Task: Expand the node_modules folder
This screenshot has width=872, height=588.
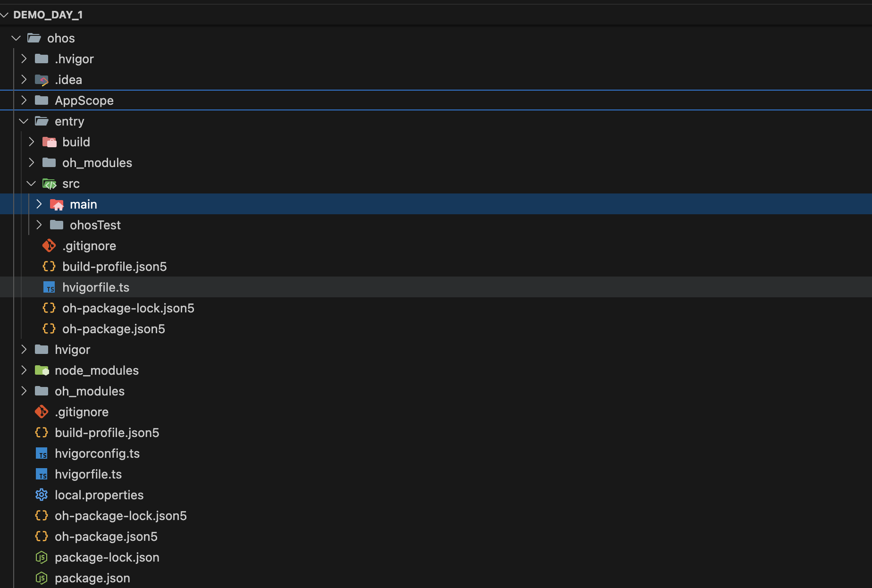Action: coord(23,370)
